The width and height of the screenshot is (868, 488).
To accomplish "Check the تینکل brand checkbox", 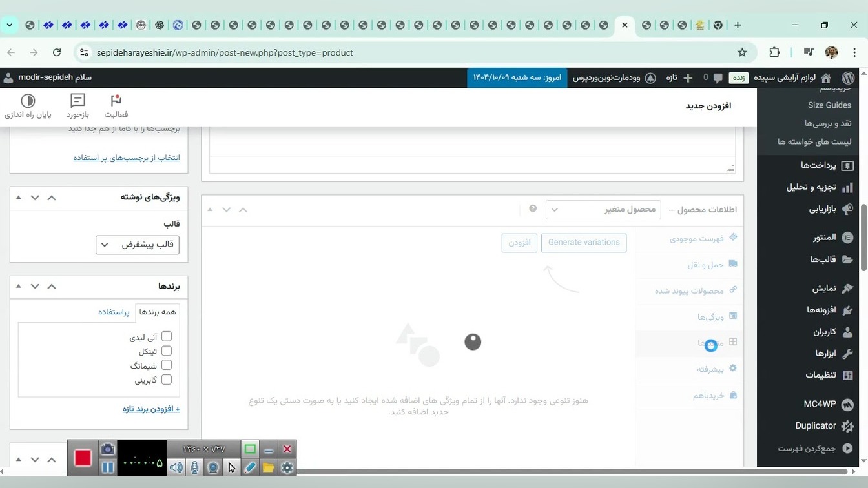I will coord(167,351).
